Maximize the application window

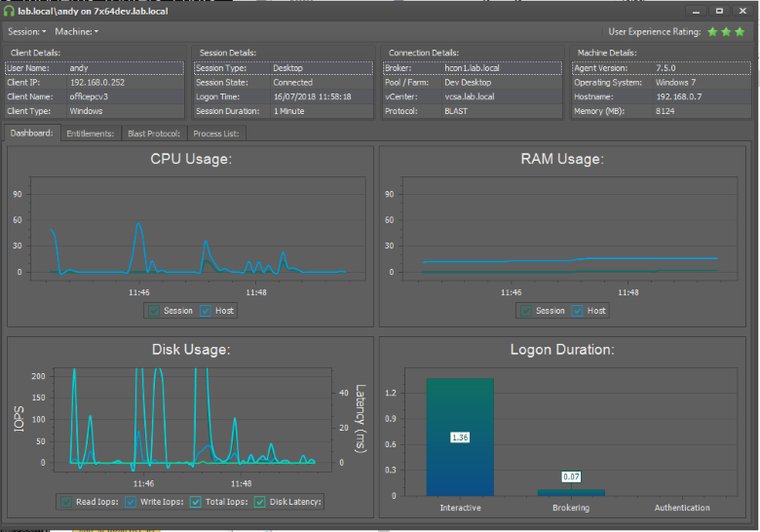click(x=719, y=11)
